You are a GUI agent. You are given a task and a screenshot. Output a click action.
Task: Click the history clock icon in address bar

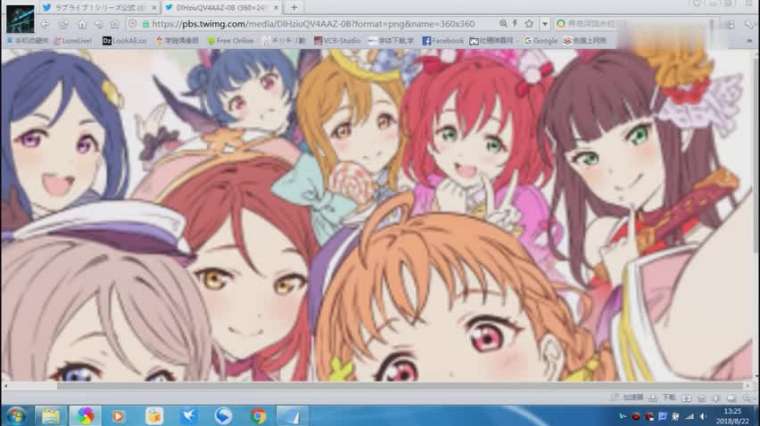(133, 24)
